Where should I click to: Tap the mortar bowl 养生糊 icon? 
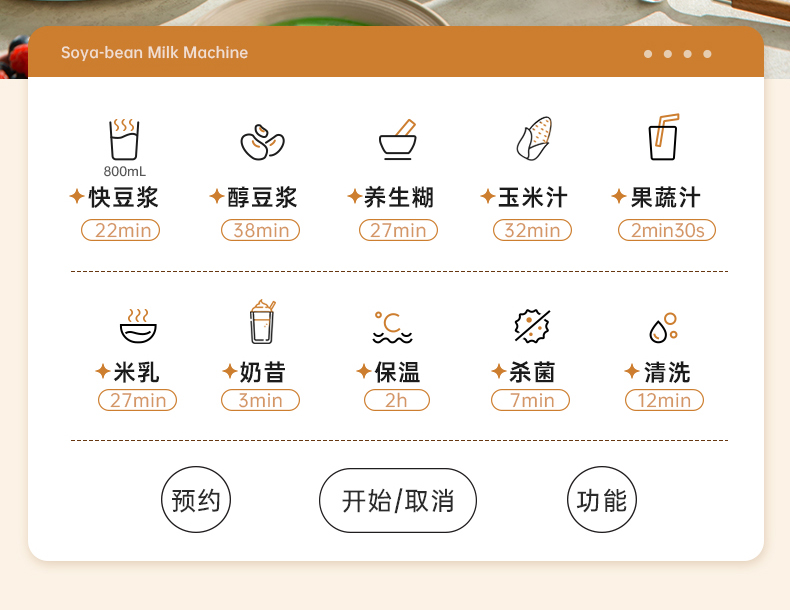click(398, 140)
